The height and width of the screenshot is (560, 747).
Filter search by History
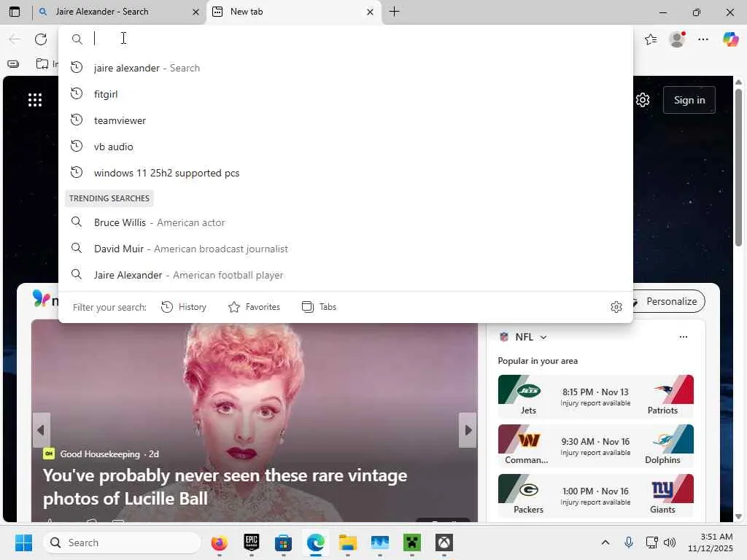click(x=184, y=307)
